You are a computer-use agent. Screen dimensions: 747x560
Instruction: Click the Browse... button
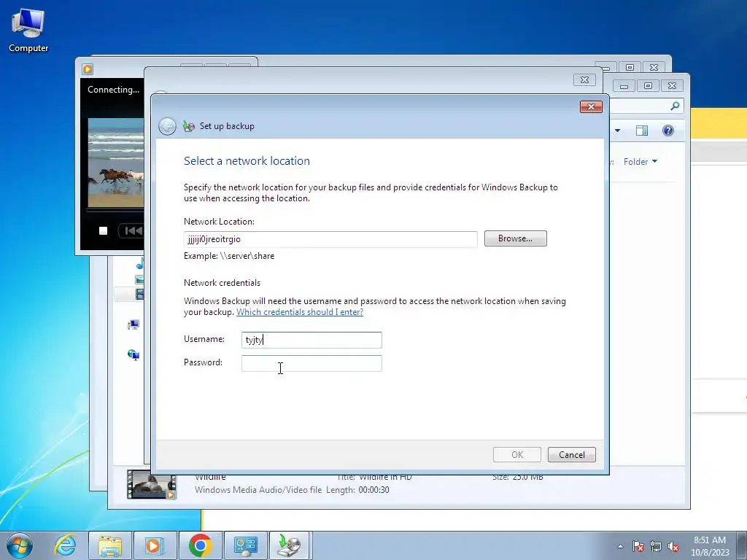click(516, 238)
